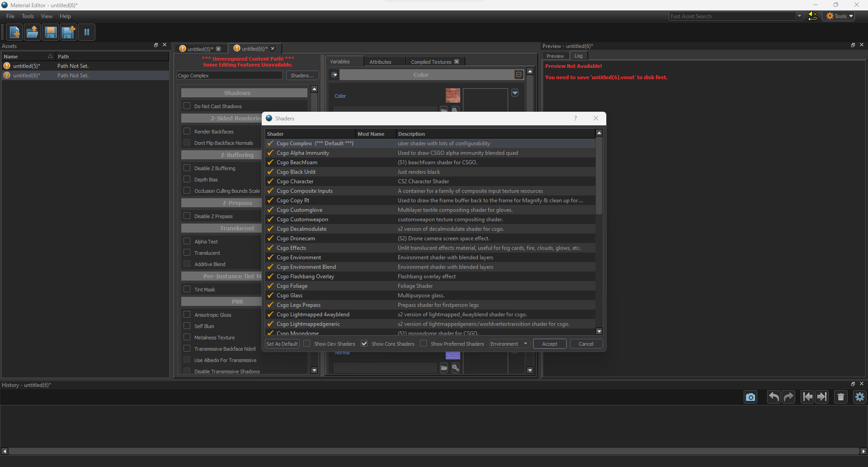Screen dimensions: 868x467
Task: Close the untitled(5)* document tab
Action: 218,49
